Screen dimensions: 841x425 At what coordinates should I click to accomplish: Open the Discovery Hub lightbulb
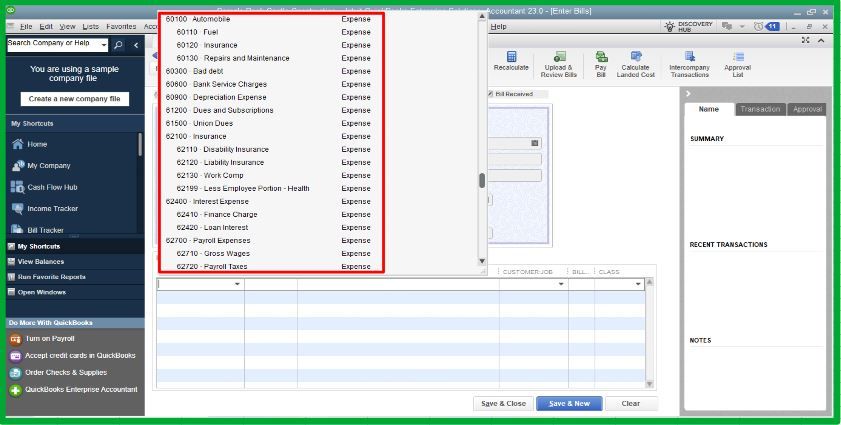click(669, 26)
